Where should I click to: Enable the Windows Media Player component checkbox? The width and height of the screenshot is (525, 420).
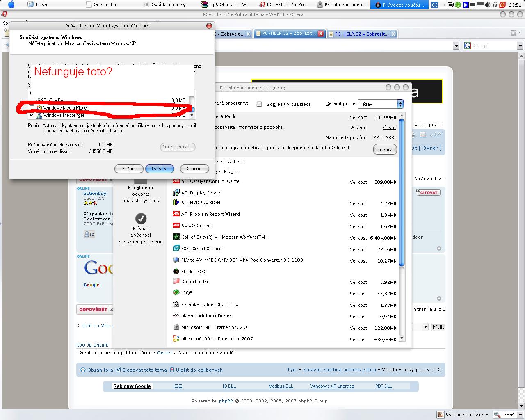pyautogui.click(x=32, y=108)
